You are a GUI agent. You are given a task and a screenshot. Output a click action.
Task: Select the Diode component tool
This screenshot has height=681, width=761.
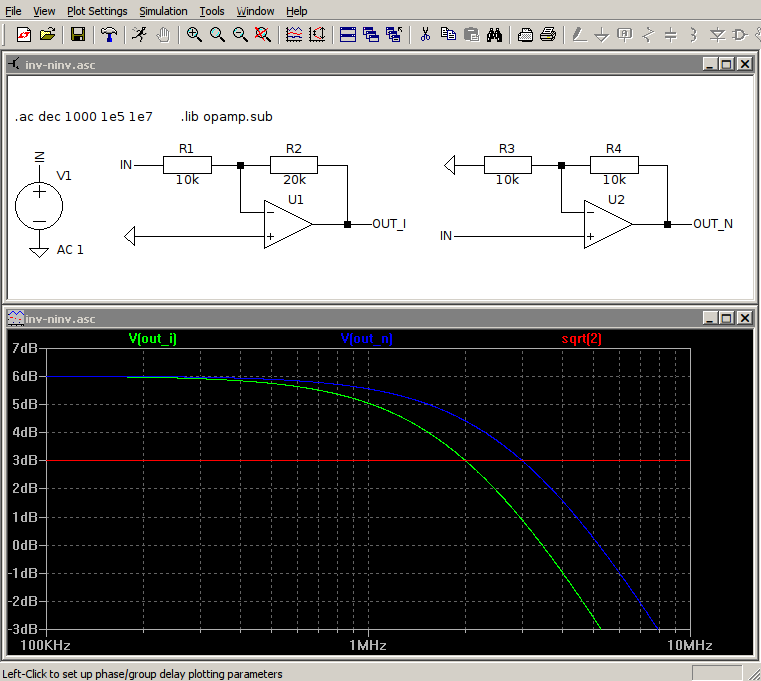pos(717,34)
